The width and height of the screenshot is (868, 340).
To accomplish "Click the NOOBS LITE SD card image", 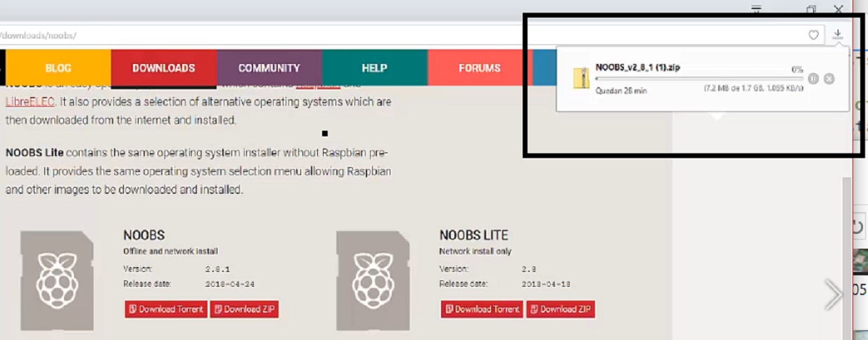I will point(373,281).
